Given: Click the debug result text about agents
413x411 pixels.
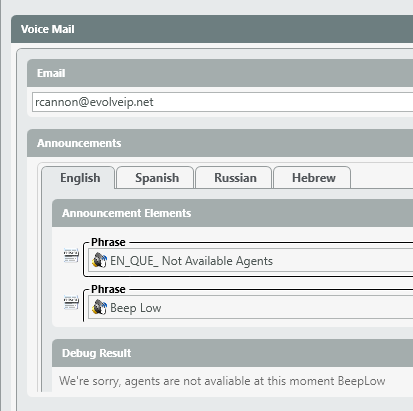Looking at the screenshot, I should click(x=222, y=381).
